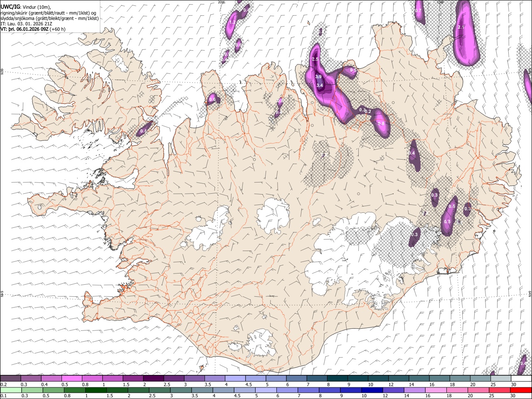Screen dimensions: 532x399
Task: Click the 20W longitude label at top
Action: point(221,2)
